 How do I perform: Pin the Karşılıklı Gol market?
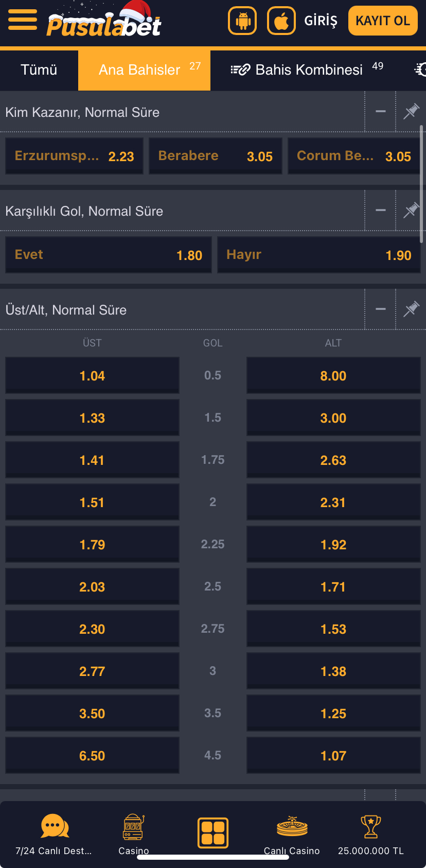[x=411, y=210]
